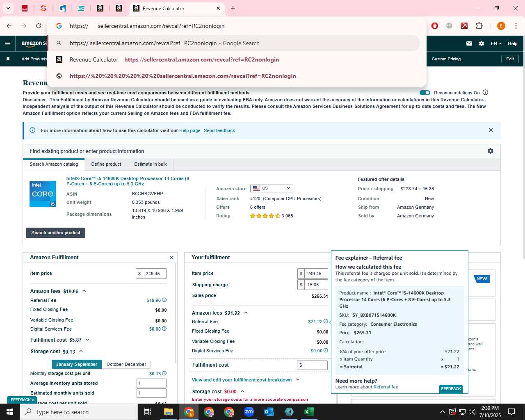Open File Explorer from the taskbar
Screen dimensions: 525x420
pos(169,412)
